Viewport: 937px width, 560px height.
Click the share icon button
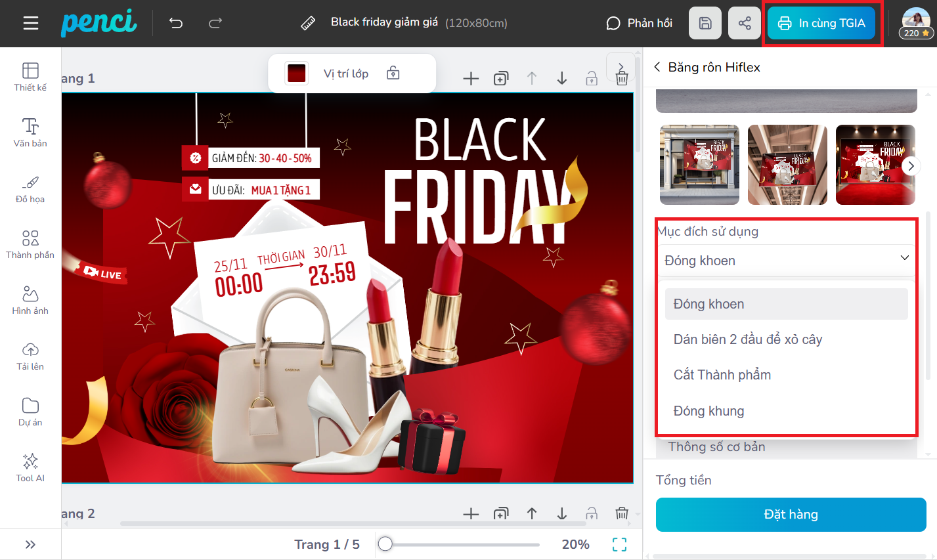coord(744,24)
